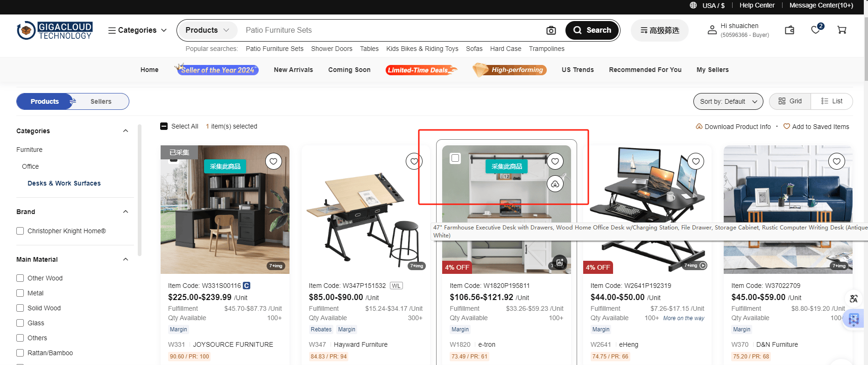The image size is (868, 365).
Task: Switch to List view
Action: pyautogui.click(x=832, y=101)
